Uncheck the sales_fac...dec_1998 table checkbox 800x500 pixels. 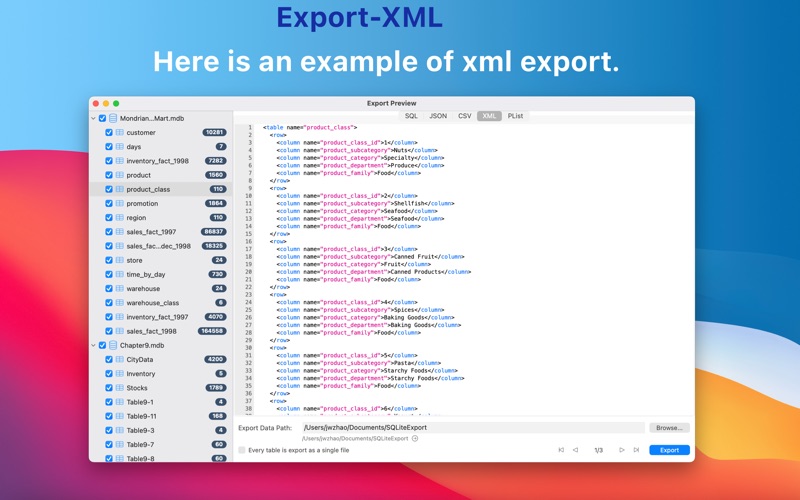click(x=109, y=246)
